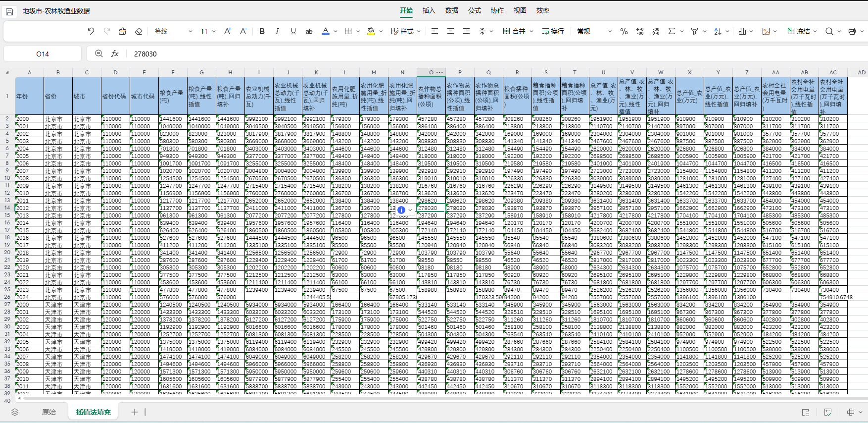Click the eraser clear-format icon

[139, 31]
